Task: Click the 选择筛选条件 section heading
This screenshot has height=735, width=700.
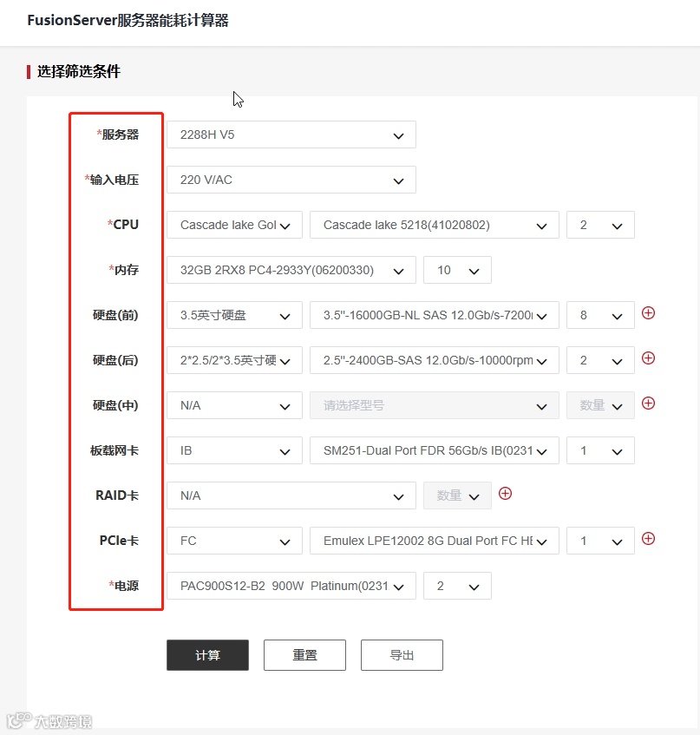Action: pyautogui.click(x=79, y=71)
